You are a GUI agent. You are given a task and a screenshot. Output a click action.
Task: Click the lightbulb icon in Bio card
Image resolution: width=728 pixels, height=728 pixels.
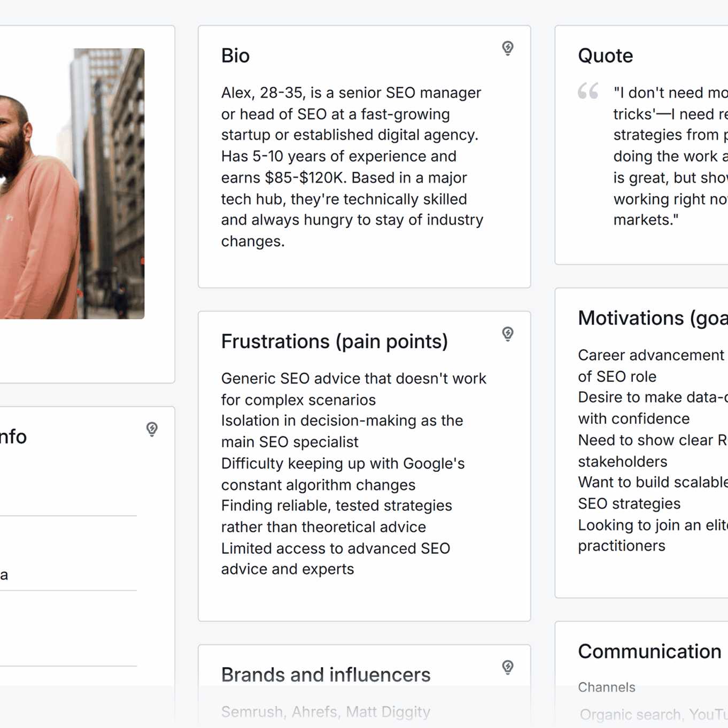tap(508, 48)
